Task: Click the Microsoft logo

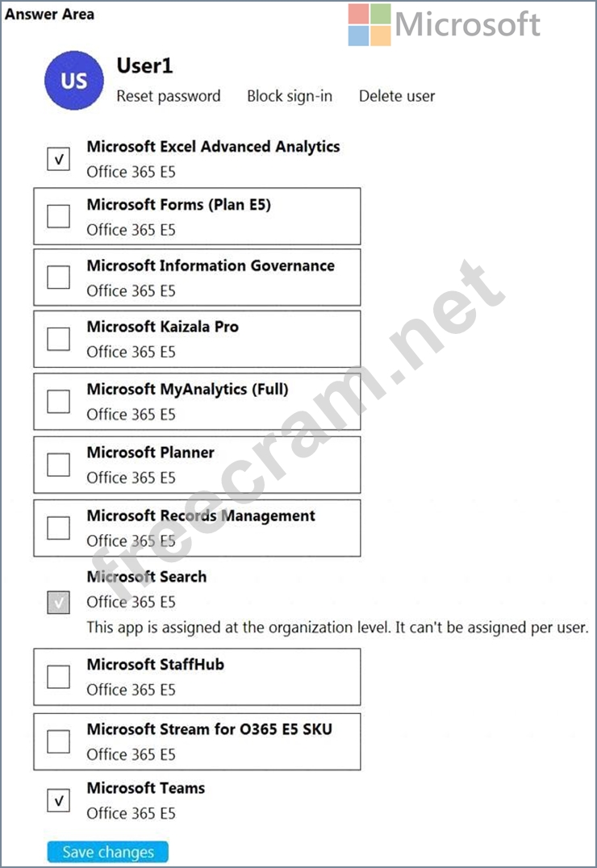Action: click(x=445, y=25)
